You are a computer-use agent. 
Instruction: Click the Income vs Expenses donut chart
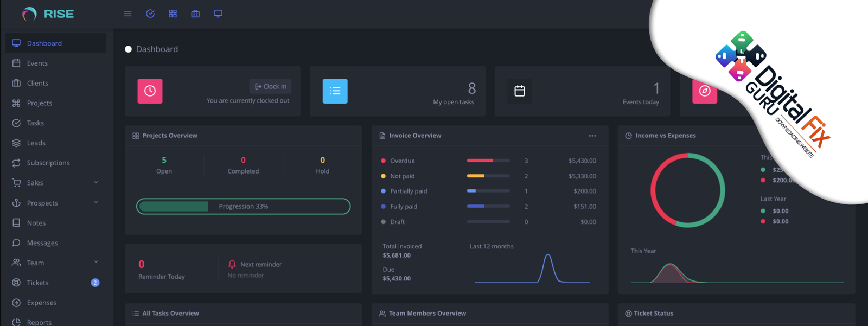tap(688, 190)
